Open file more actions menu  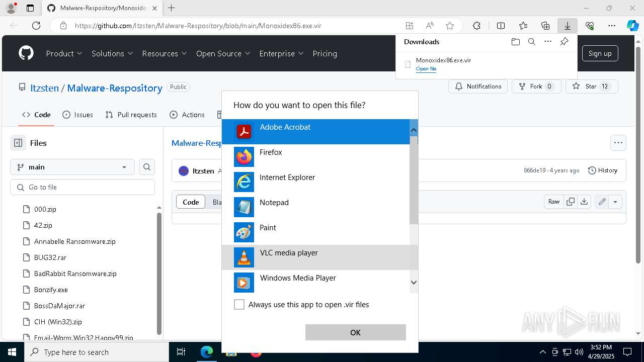(x=618, y=143)
